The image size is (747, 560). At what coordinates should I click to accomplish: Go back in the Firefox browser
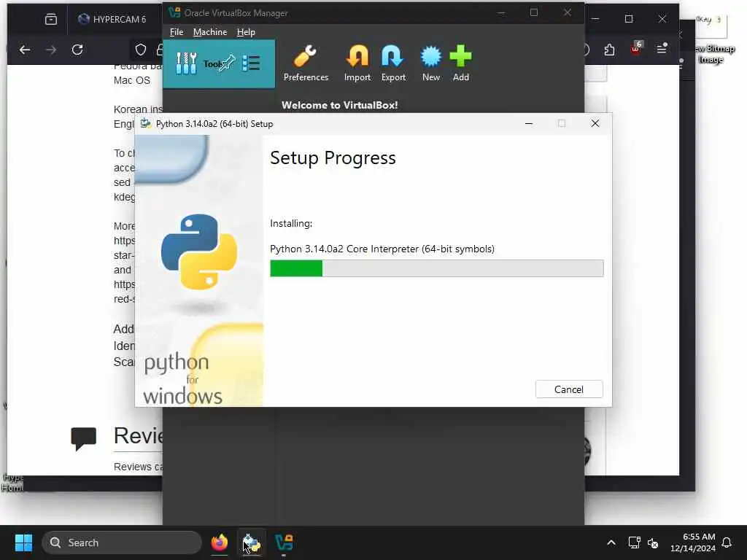pyautogui.click(x=25, y=50)
